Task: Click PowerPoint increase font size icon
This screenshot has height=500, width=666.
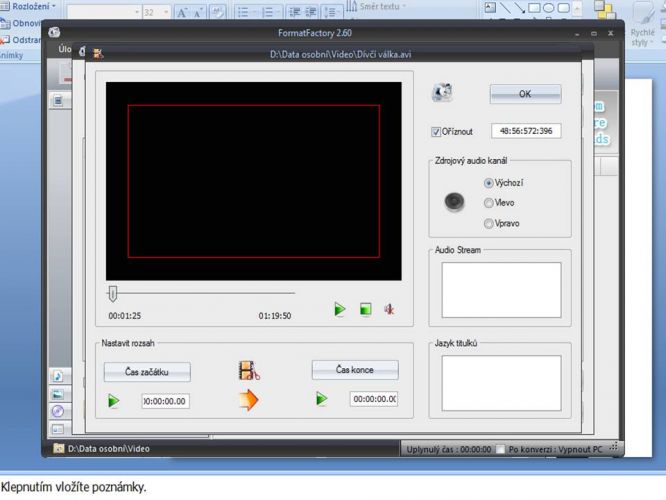Action: pos(182,13)
